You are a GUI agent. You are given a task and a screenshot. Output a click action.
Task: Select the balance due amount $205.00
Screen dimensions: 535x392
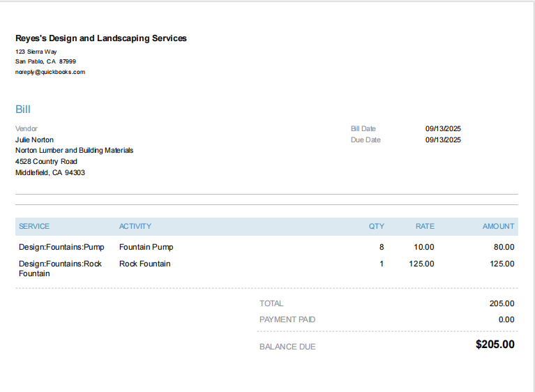click(x=495, y=345)
